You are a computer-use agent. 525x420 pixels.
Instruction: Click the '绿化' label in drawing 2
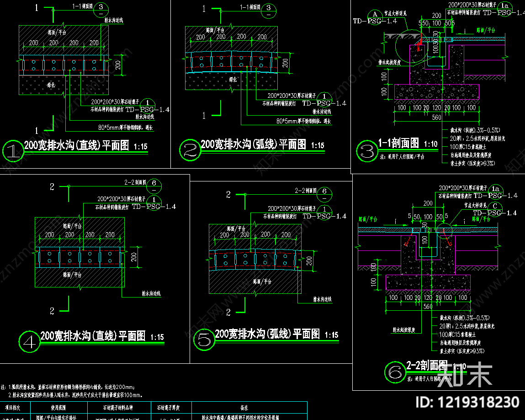pyautogui.click(x=233, y=80)
